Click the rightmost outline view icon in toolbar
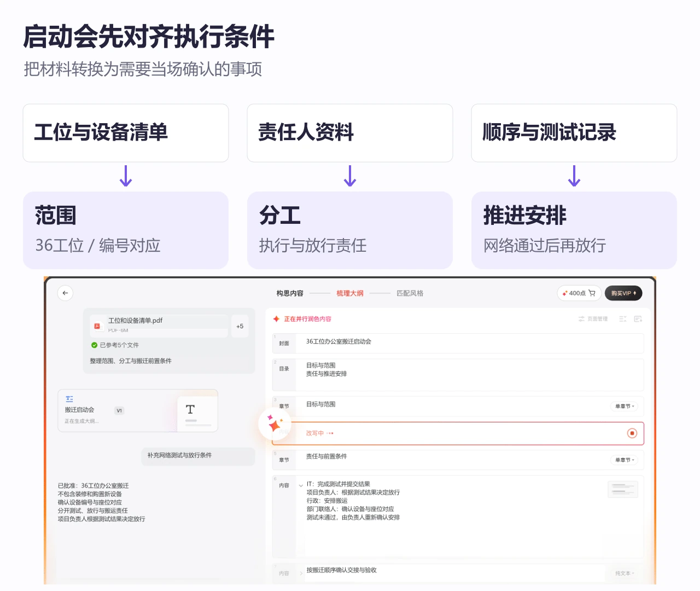 (638, 319)
